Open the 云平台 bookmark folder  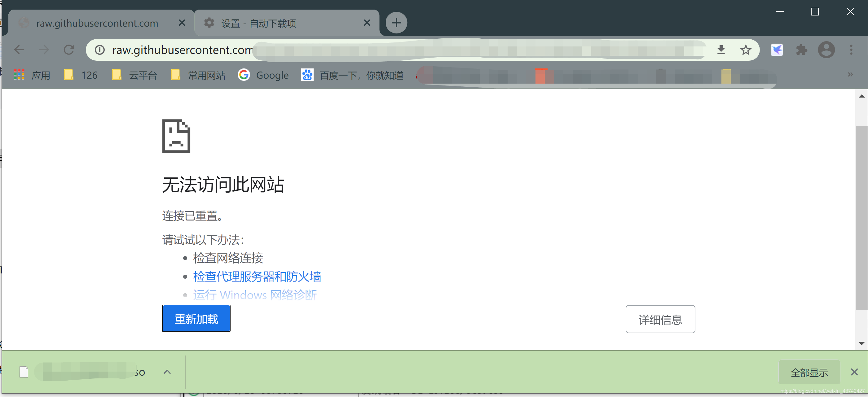click(134, 75)
